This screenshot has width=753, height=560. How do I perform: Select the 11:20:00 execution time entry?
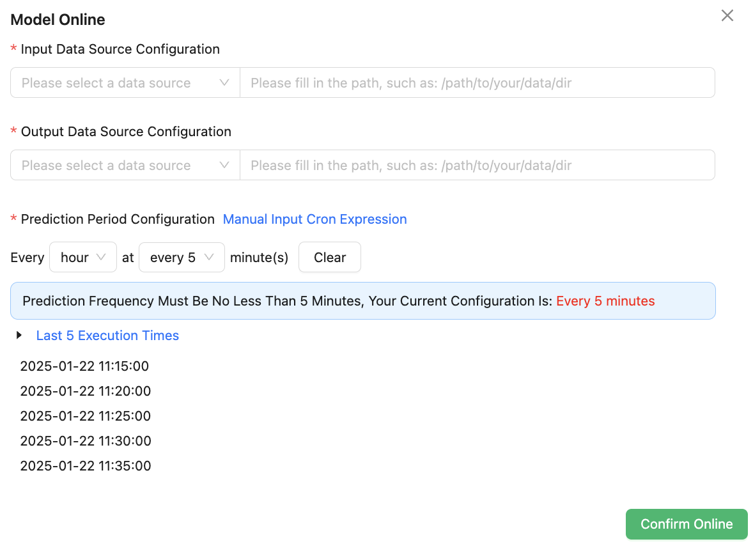(x=85, y=391)
